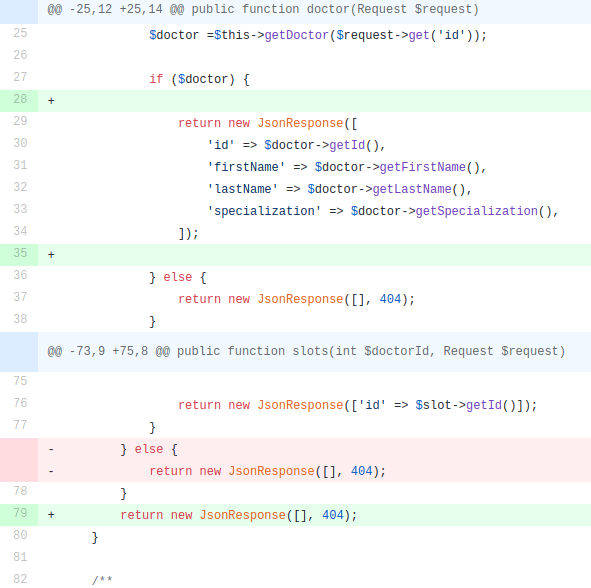The image size is (591, 588).
Task: Expand hidden lines above the doctor function hunk
Action: (x=19, y=11)
